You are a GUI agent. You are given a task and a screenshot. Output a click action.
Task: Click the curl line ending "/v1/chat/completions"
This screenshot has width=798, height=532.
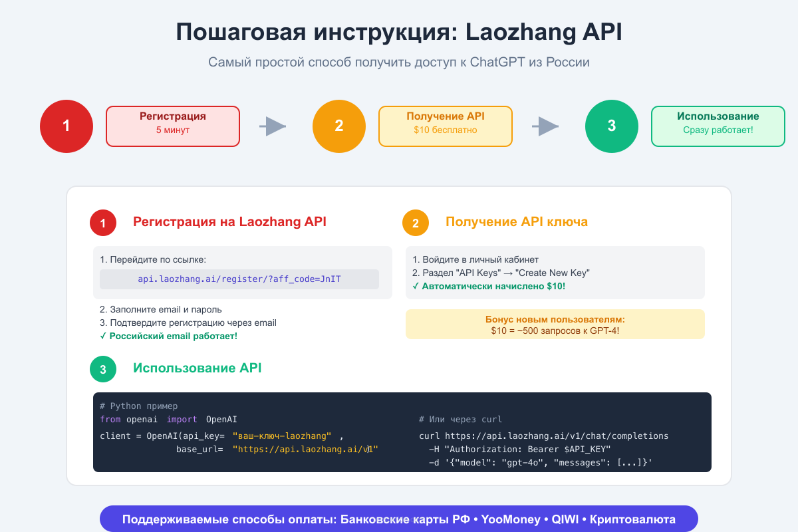coord(543,436)
